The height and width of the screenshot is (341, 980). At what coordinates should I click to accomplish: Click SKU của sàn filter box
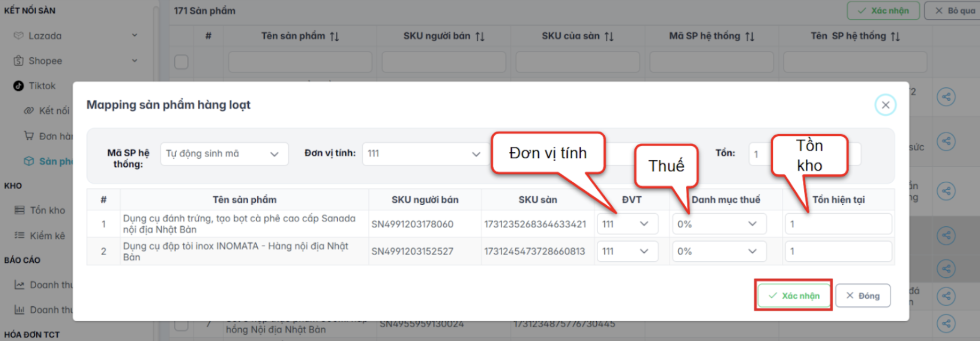(578, 62)
